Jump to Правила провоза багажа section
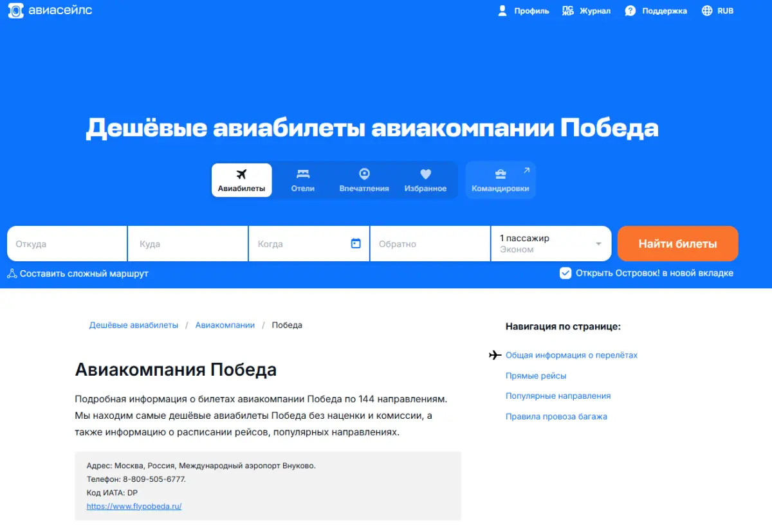 (556, 417)
